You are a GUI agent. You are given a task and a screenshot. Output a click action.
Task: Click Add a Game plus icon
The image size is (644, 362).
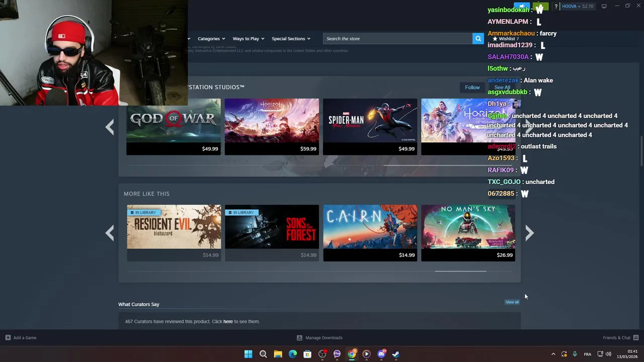click(8, 338)
